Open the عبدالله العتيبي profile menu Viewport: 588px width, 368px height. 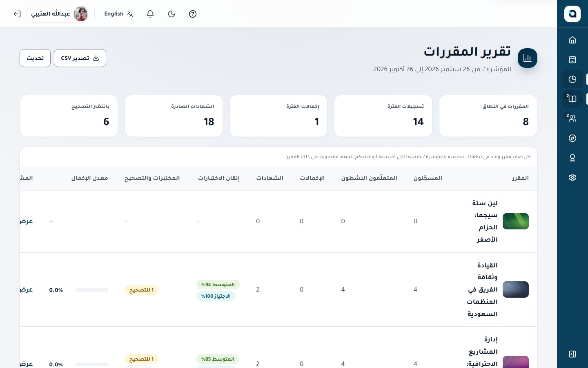58,14
